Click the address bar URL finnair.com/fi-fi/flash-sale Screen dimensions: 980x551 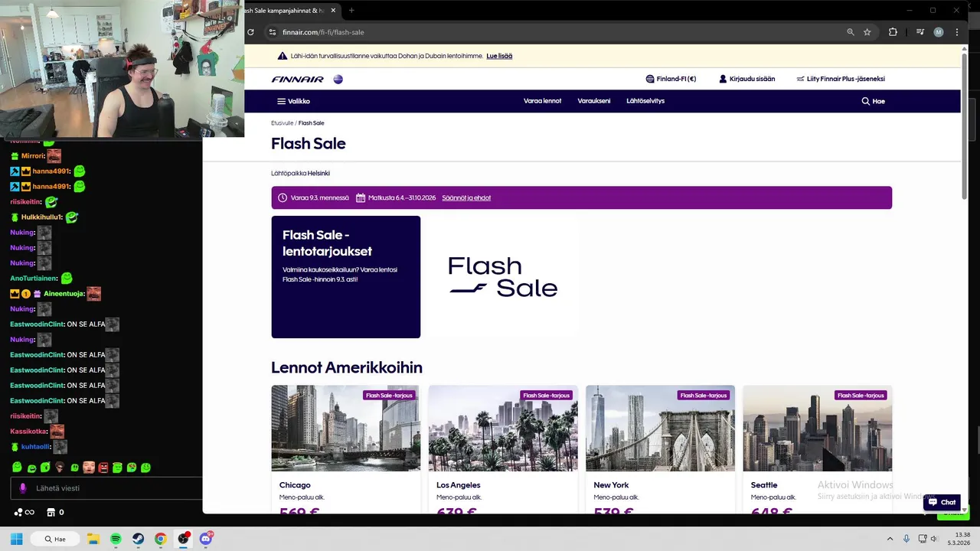click(323, 32)
